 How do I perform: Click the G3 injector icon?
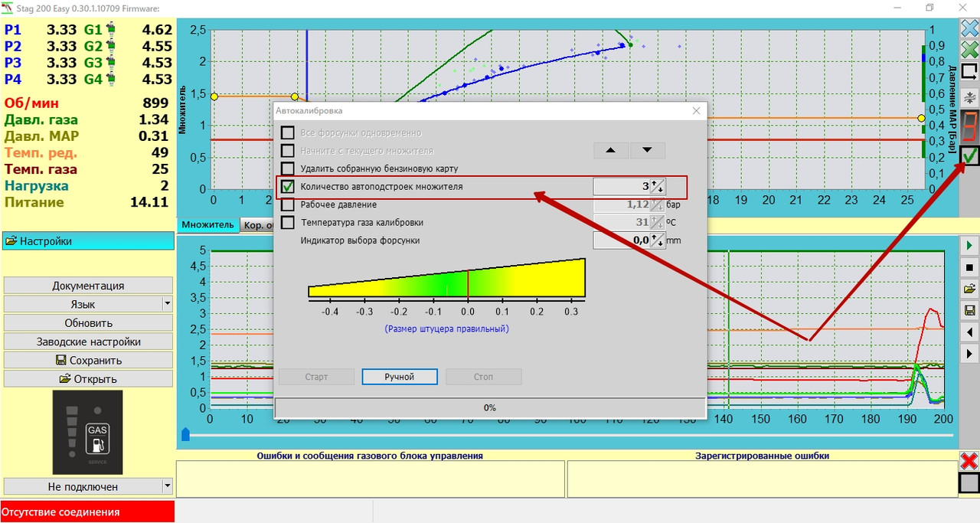pos(112,63)
